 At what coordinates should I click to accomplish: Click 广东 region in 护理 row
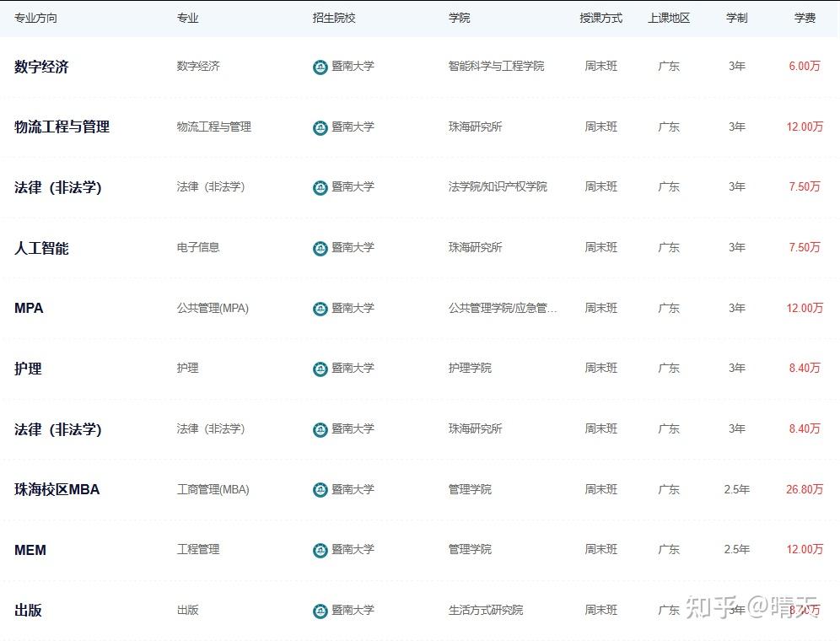tap(669, 369)
